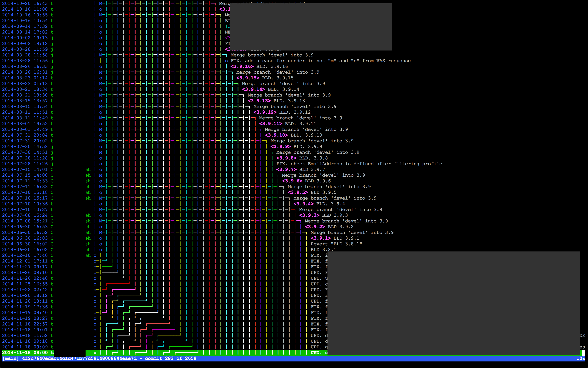Select the tag label <3.9.9>

pos(281,147)
